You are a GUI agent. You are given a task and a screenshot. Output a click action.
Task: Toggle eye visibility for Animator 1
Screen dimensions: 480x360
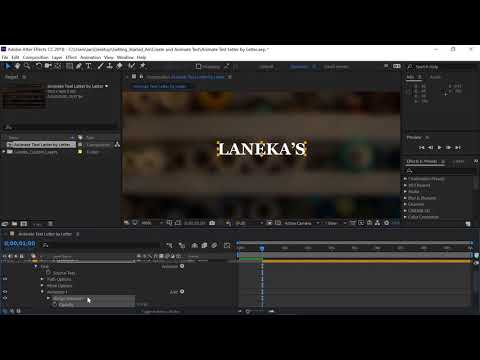tap(5, 292)
